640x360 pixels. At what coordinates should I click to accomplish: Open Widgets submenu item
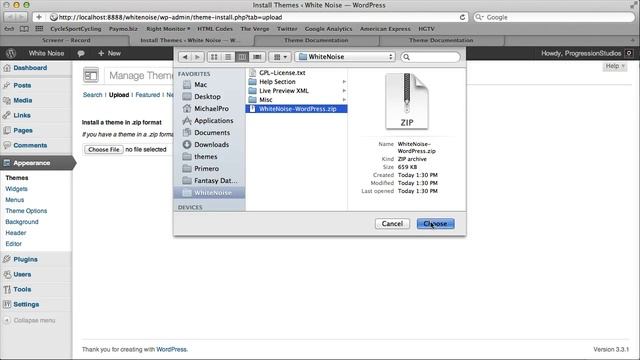pos(16,189)
